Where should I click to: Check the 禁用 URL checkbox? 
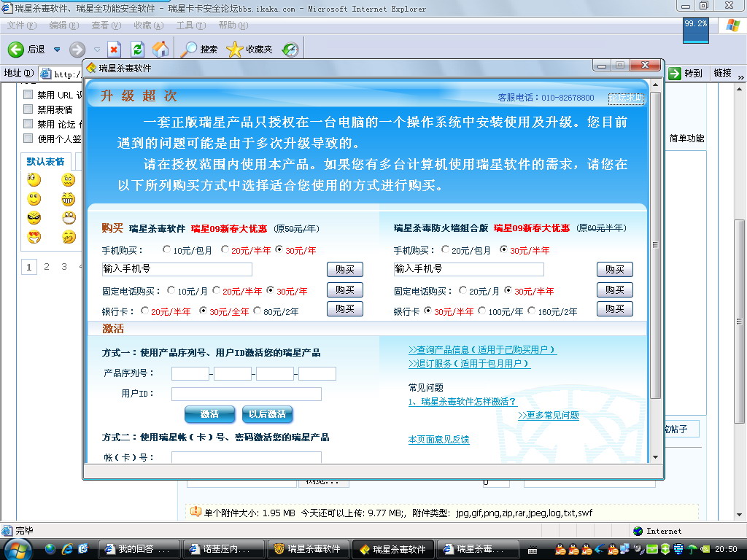[x=28, y=94]
